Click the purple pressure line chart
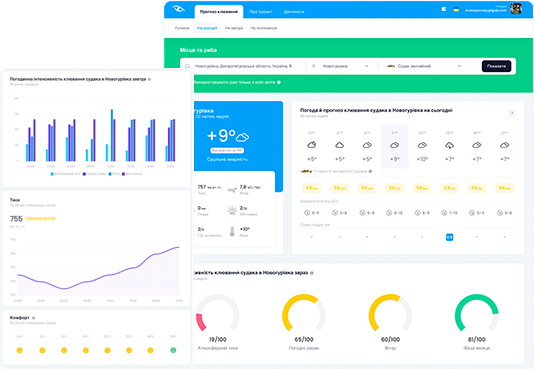The image size is (534, 369). 98,271
